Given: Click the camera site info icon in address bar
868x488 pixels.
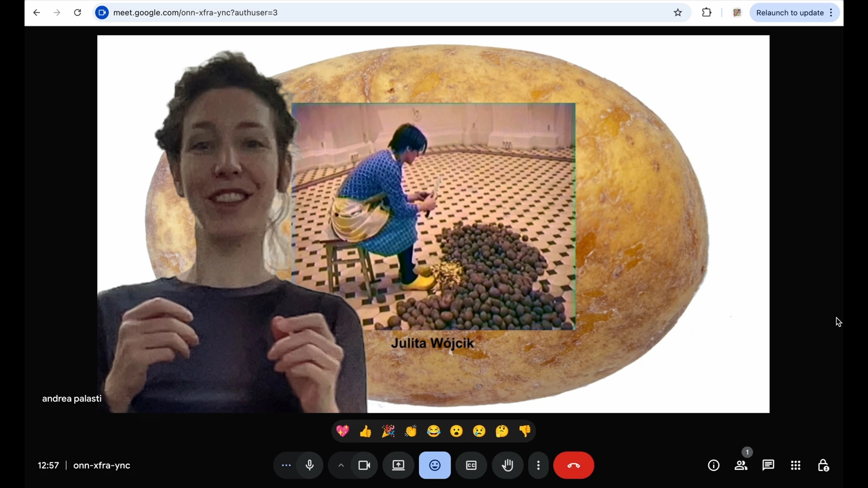Looking at the screenshot, I should point(102,13).
